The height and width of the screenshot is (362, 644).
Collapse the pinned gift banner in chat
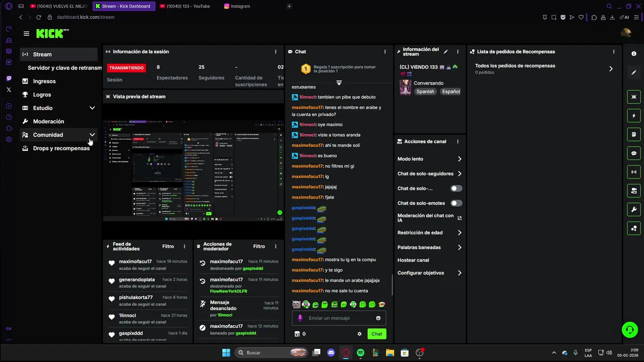tap(339, 82)
